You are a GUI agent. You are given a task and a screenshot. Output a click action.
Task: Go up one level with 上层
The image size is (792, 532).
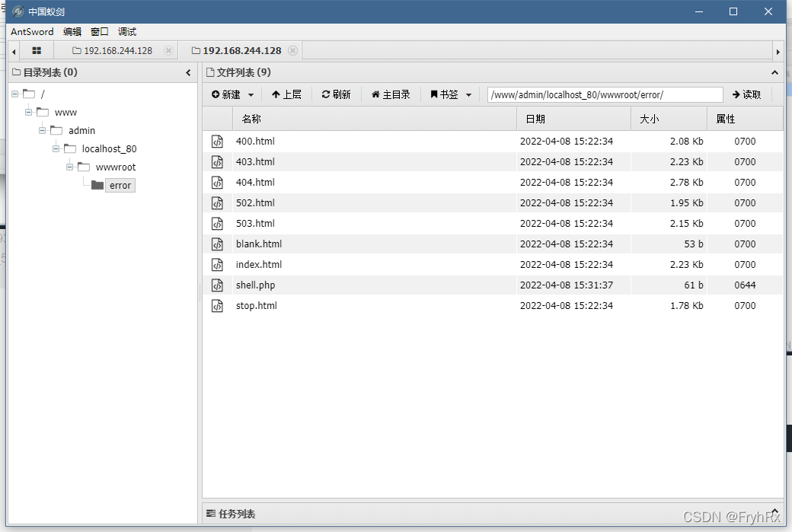[286, 94]
